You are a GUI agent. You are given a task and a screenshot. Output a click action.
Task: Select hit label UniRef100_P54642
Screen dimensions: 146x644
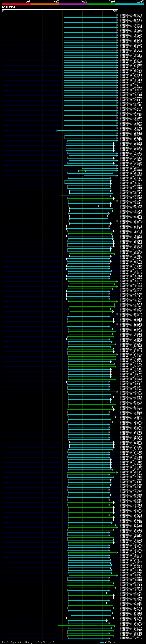pos(131,588)
